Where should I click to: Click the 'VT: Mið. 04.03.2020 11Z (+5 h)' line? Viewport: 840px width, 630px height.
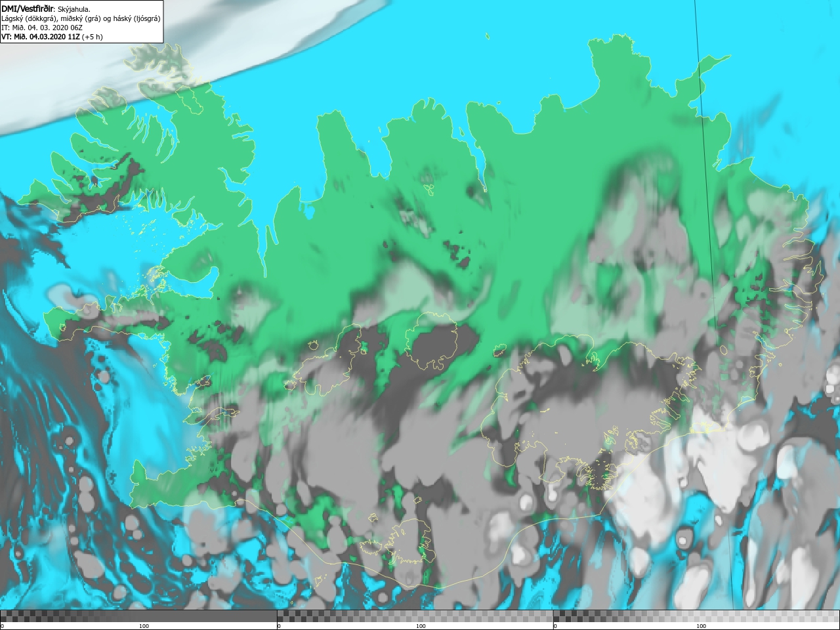point(52,37)
